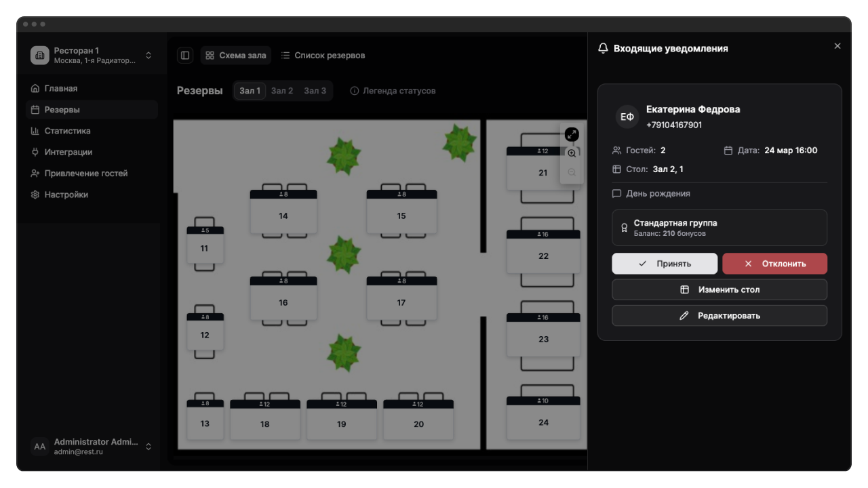Expand the Стандартная группа loyalty card
Screen dimensions: 868x488
coord(719,228)
